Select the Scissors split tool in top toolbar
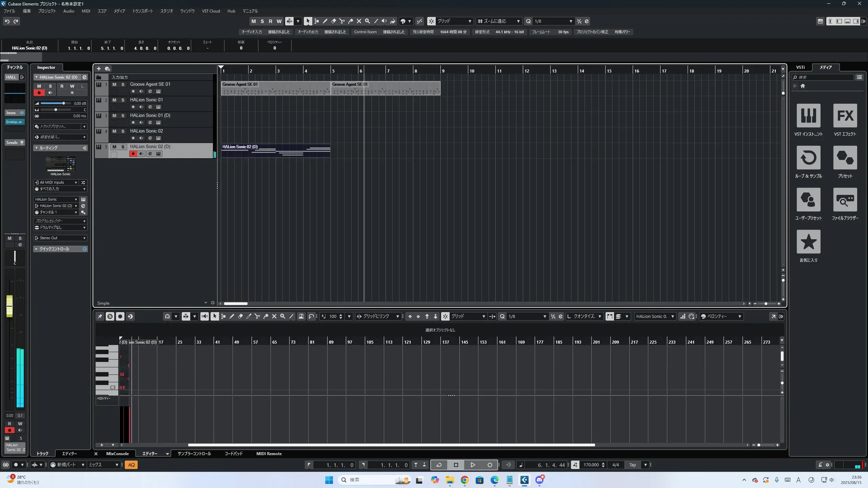868x488 pixels. pos(342,21)
